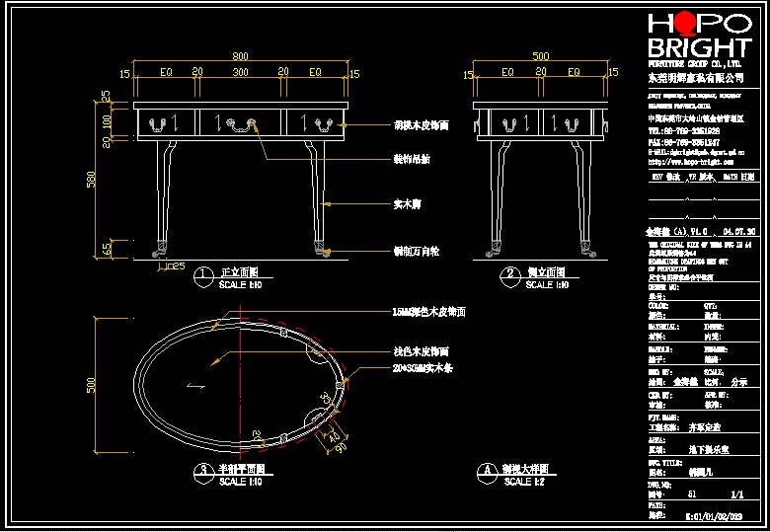The image size is (770, 532).
Task: Select view bubble number 3 marker
Action: pos(203,472)
